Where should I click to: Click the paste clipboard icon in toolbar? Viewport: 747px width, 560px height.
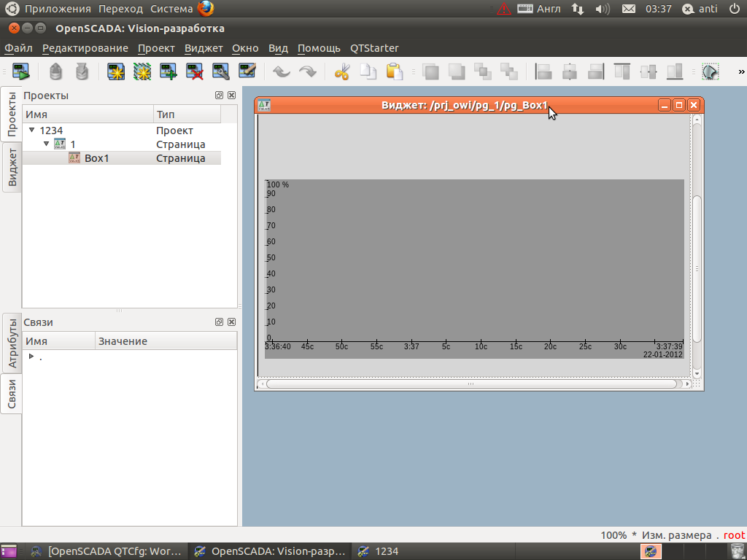point(394,71)
